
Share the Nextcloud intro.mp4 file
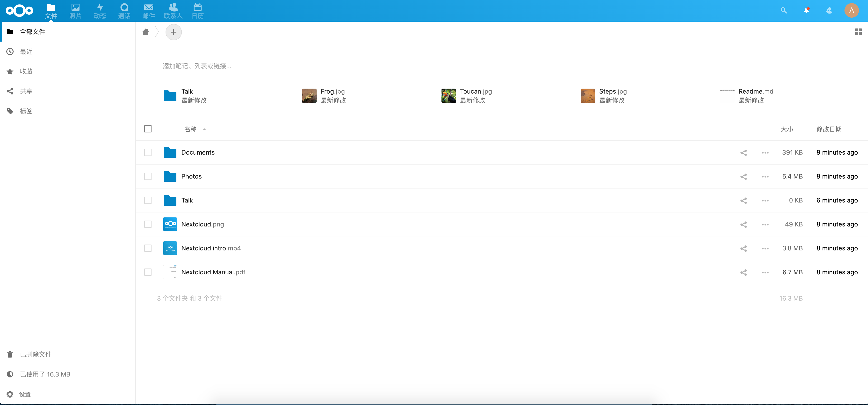click(743, 248)
